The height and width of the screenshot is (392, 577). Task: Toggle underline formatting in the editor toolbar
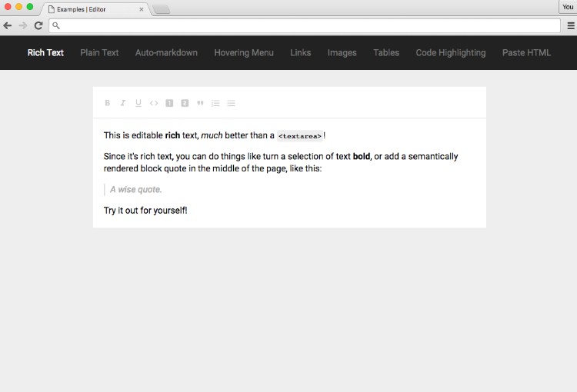138,103
